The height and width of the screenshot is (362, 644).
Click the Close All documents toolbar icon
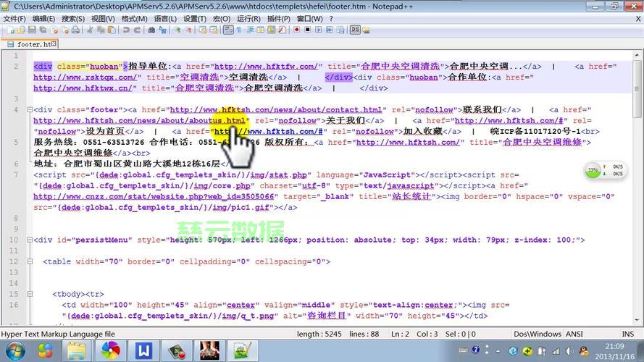pos(65,30)
